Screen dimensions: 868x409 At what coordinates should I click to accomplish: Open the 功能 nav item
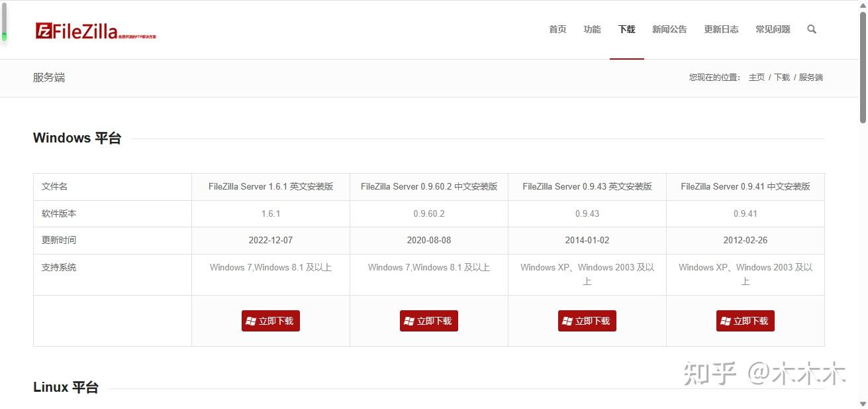tap(592, 29)
